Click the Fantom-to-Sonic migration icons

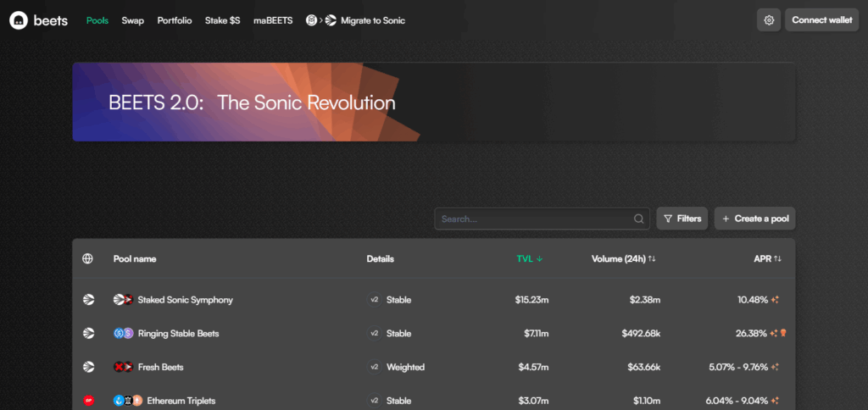tap(321, 20)
